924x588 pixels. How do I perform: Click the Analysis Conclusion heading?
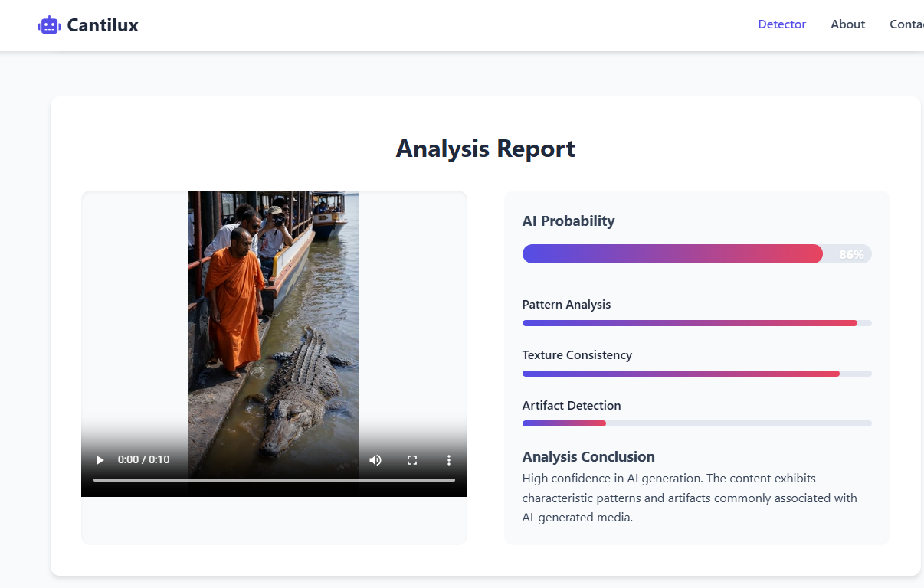pos(588,457)
